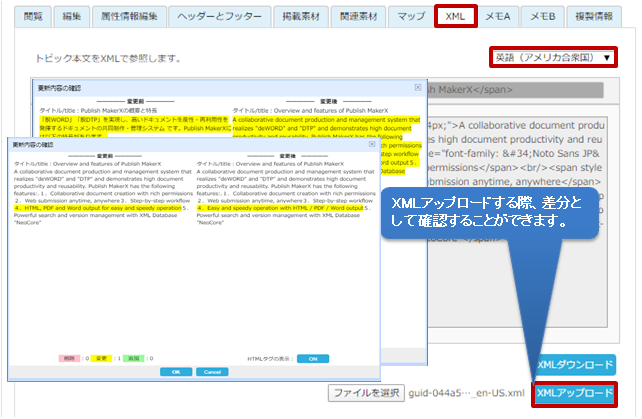Open the メモB tab
This screenshot has height=419, width=642.
[x=543, y=17]
